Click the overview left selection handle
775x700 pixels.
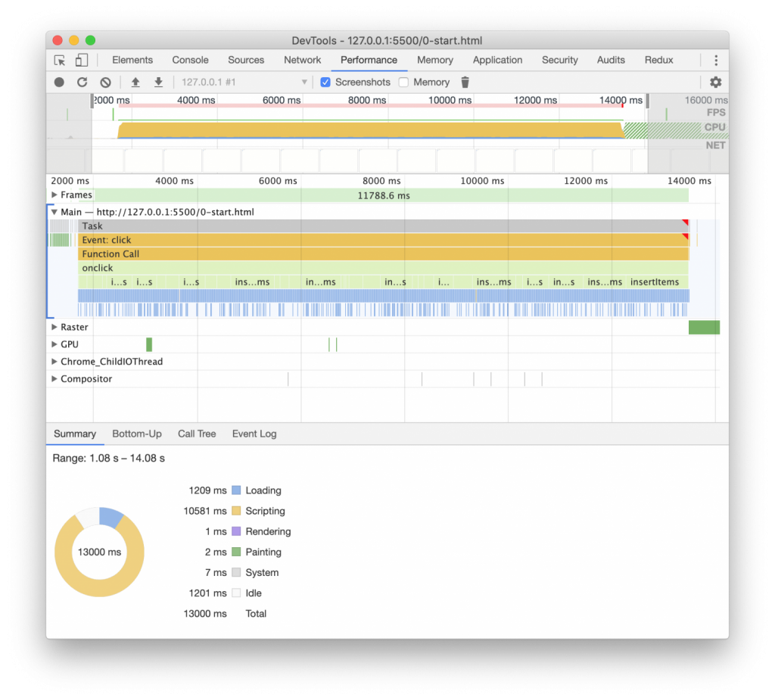click(92, 101)
